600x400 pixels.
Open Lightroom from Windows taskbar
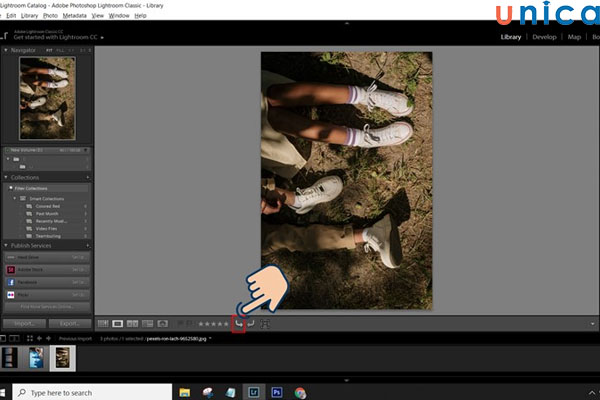click(x=253, y=392)
